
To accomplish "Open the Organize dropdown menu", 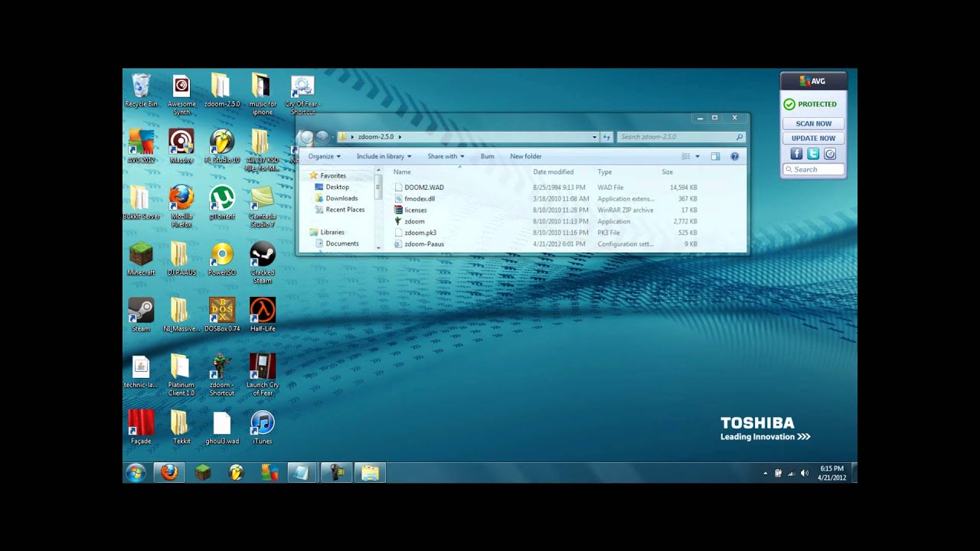I will tap(325, 156).
